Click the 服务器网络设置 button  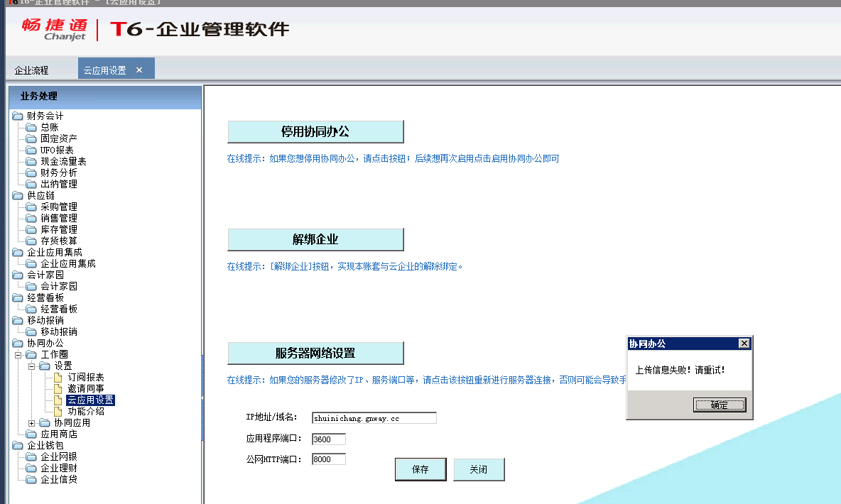click(315, 353)
